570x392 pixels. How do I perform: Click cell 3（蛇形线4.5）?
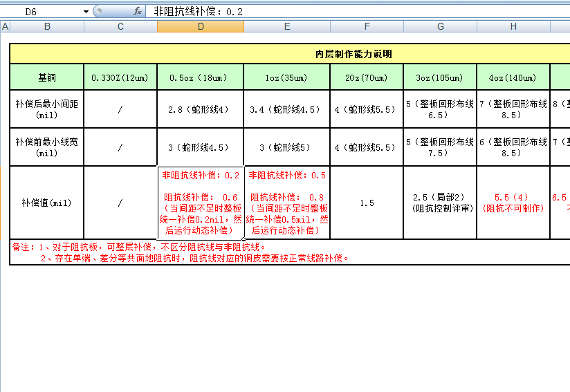click(x=201, y=147)
